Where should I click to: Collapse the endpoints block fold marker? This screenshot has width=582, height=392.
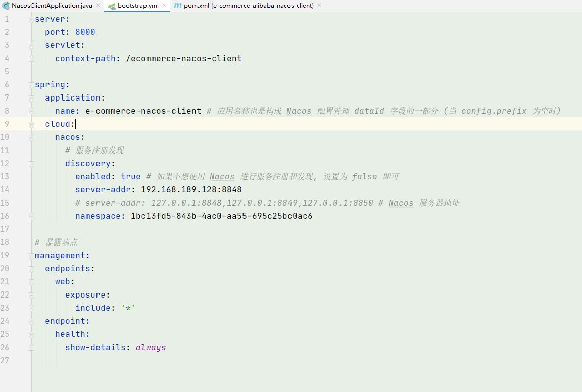tap(31, 269)
